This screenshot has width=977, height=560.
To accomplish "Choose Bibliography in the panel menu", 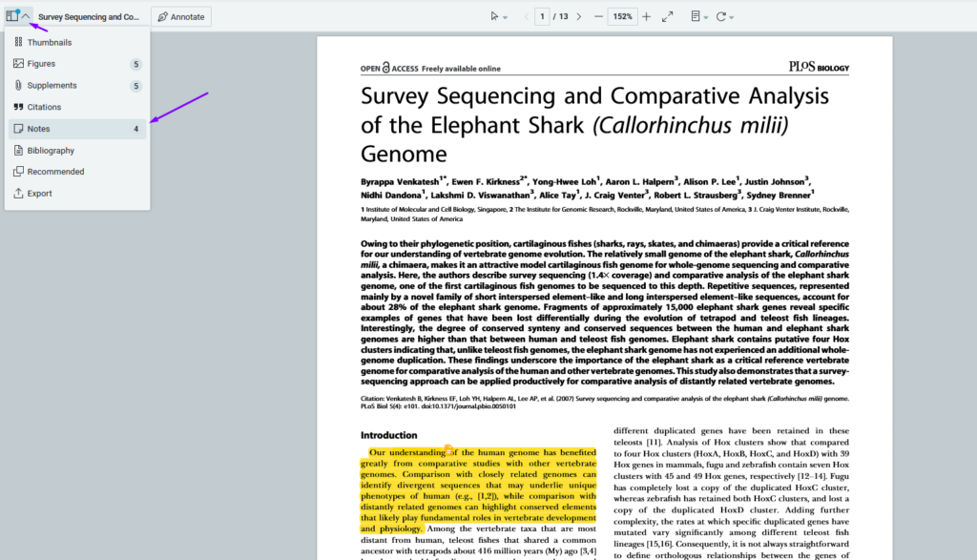I will coord(51,151).
